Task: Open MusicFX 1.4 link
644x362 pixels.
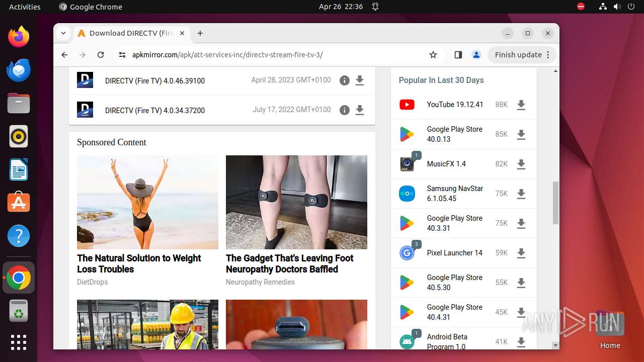Action: coord(446,164)
